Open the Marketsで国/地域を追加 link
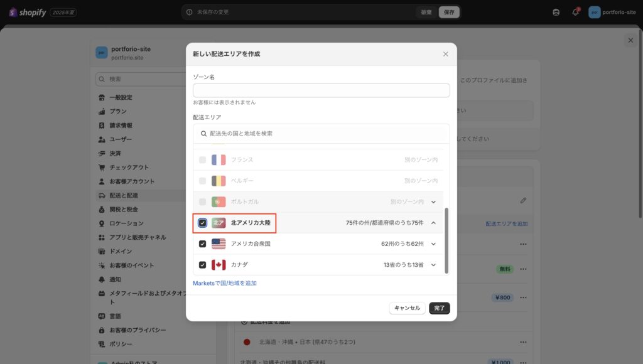 coord(225,283)
